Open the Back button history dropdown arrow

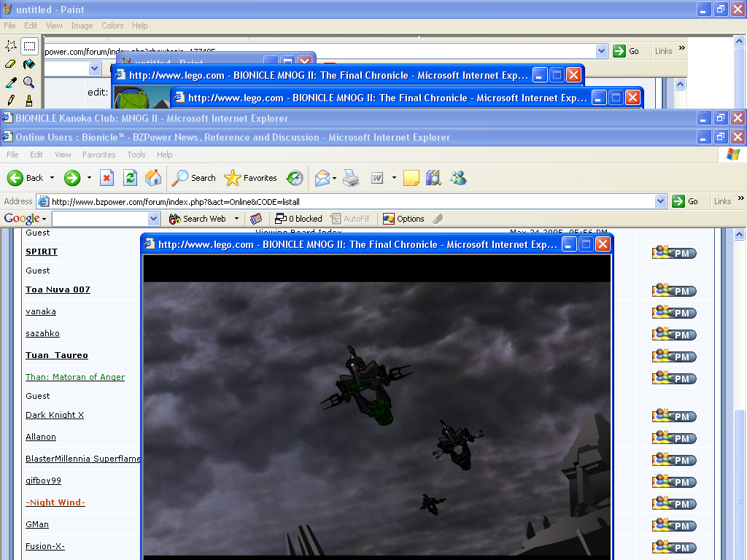click(x=52, y=178)
